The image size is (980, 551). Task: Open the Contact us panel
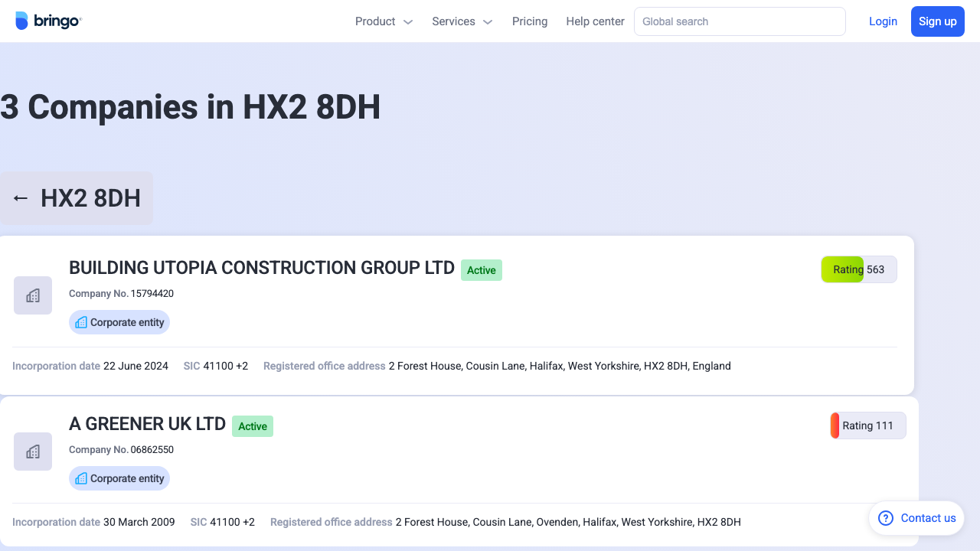916,518
